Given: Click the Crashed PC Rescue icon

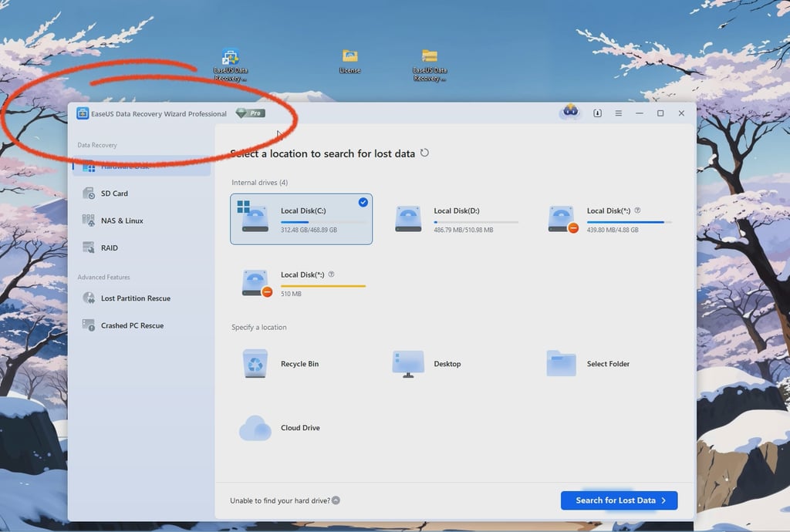Looking at the screenshot, I should 88,325.
